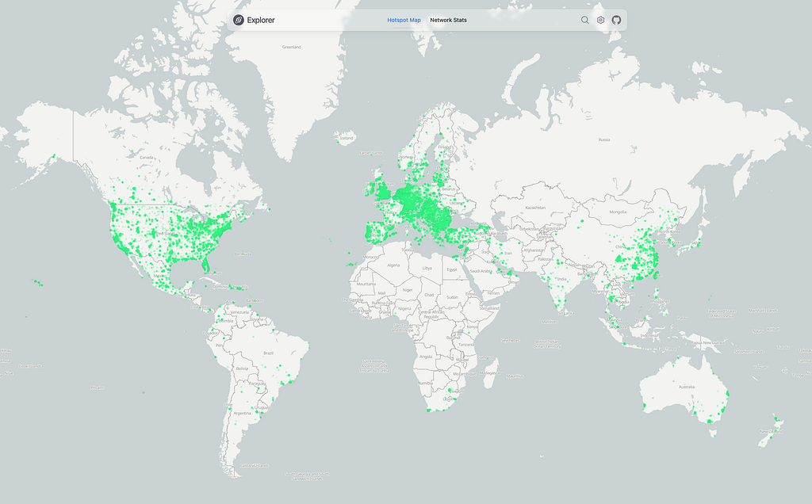The width and height of the screenshot is (812, 504).
Task: Select the Hotspot Map tab
Action: point(404,20)
